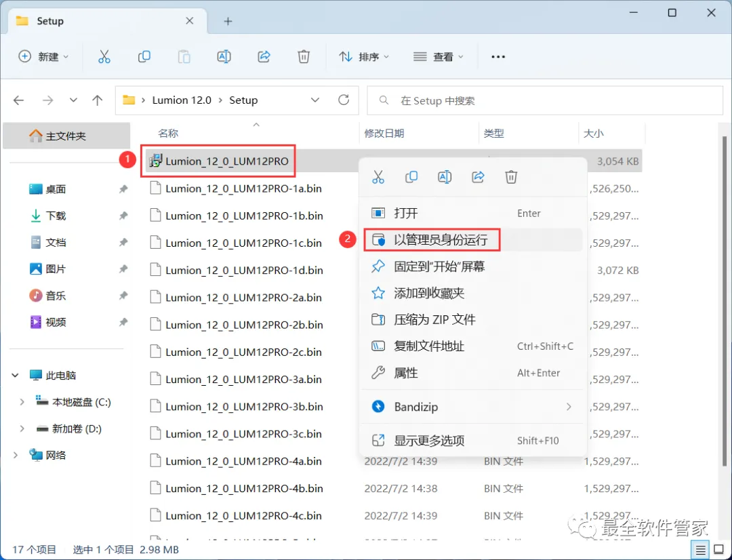Unpin 下载 using its pin icon
This screenshot has width=732, height=560.
point(123,216)
